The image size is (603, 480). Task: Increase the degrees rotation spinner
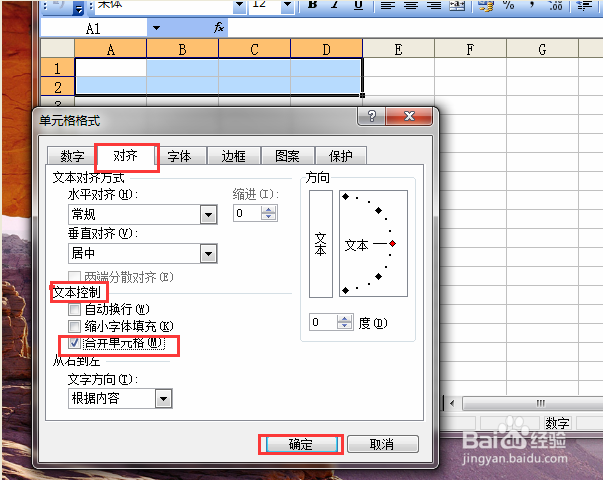345,318
